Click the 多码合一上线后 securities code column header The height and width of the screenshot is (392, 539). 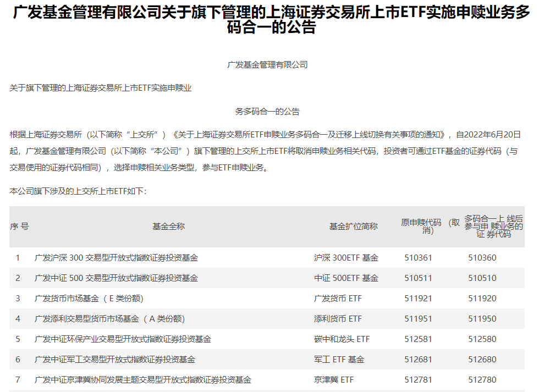[493, 227]
